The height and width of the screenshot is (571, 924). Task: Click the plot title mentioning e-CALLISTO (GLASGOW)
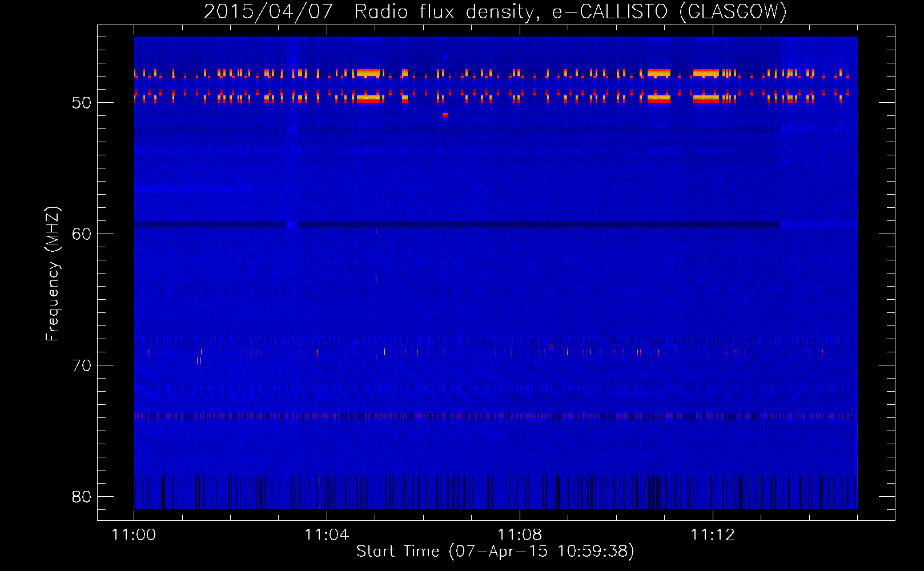(x=496, y=11)
